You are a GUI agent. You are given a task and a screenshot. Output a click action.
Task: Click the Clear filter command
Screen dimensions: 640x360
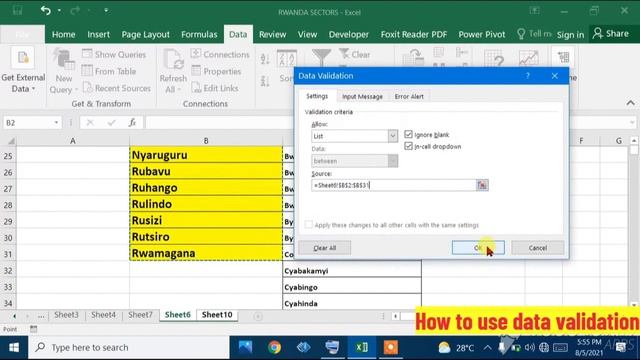pyautogui.click(x=355, y=54)
